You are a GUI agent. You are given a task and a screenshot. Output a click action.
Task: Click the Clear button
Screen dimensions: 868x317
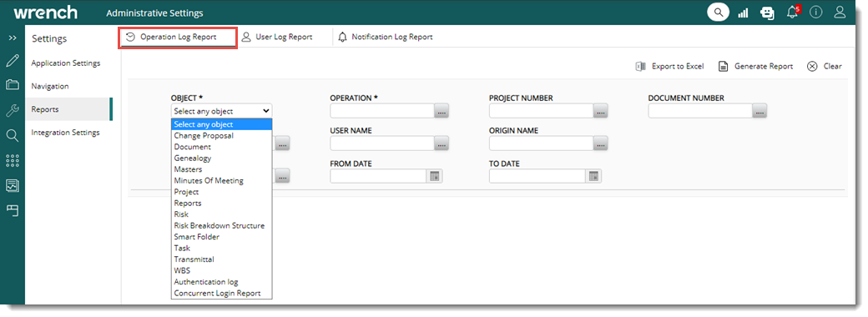pyautogui.click(x=825, y=67)
